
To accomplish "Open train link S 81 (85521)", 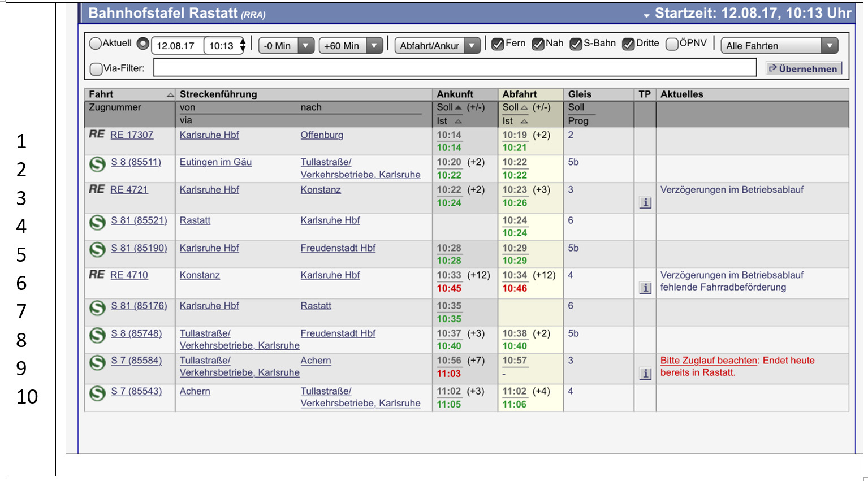I will [x=139, y=220].
